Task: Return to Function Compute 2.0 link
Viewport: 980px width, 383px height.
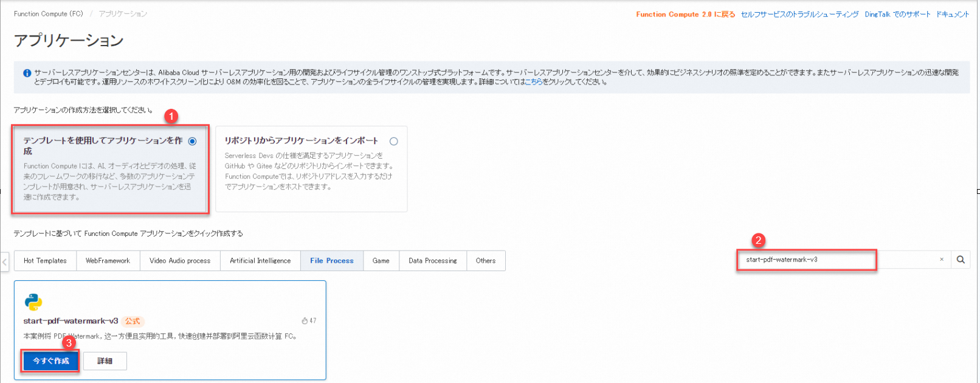Action: 686,14
